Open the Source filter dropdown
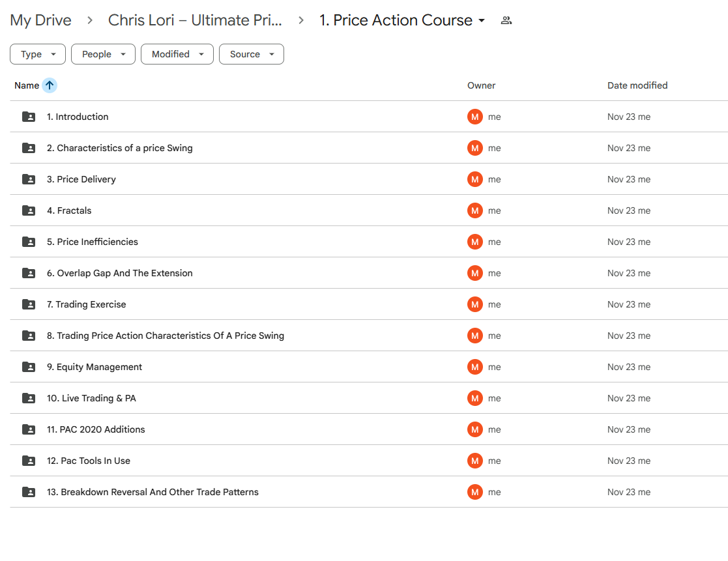 point(251,55)
